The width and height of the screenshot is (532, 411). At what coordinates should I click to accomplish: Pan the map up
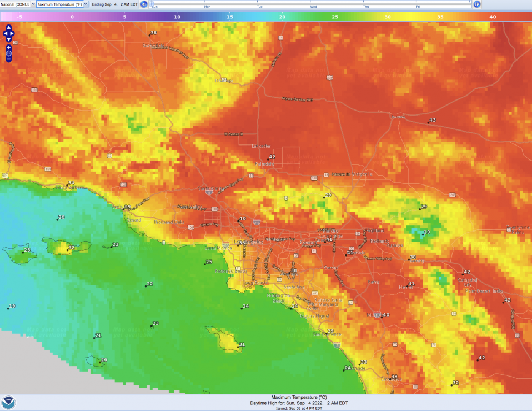[x=9, y=28]
